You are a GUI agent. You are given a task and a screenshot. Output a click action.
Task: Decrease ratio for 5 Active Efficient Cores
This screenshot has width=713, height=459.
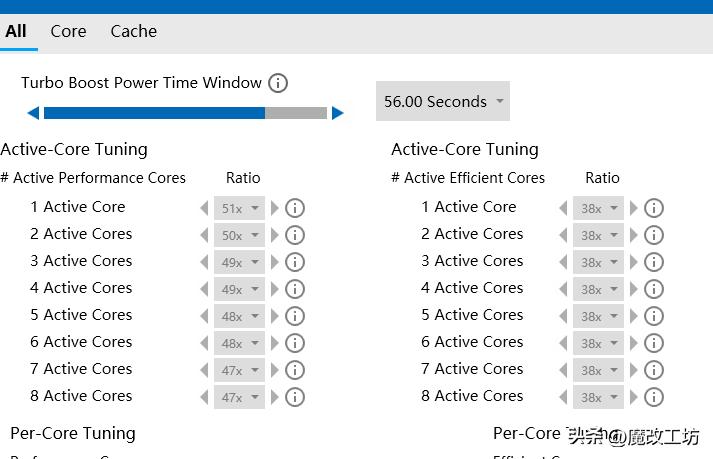(x=563, y=316)
